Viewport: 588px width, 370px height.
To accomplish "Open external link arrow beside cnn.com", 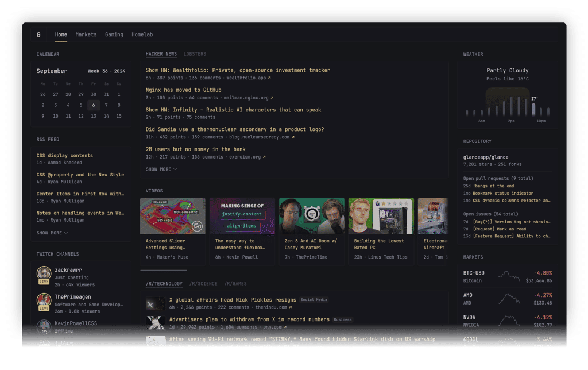I will (x=285, y=327).
